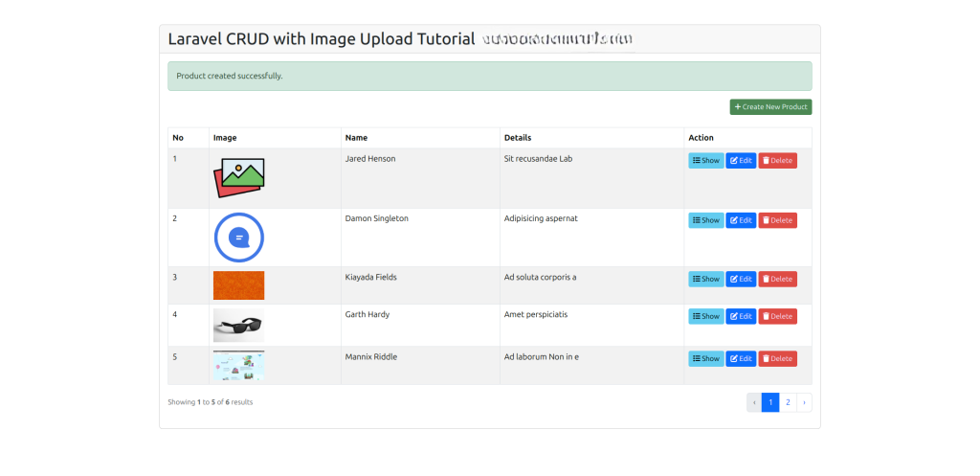Select pagination page 1
The image size is (980, 476).
point(770,402)
